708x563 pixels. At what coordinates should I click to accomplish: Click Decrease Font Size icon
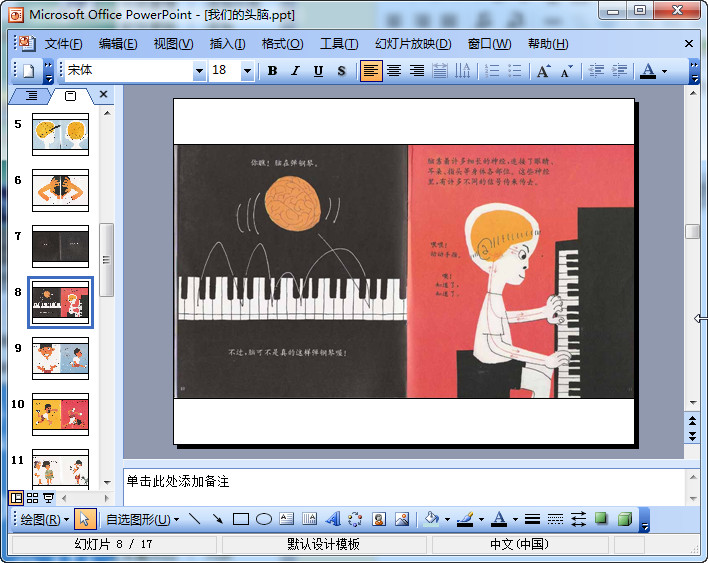click(x=566, y=71)
